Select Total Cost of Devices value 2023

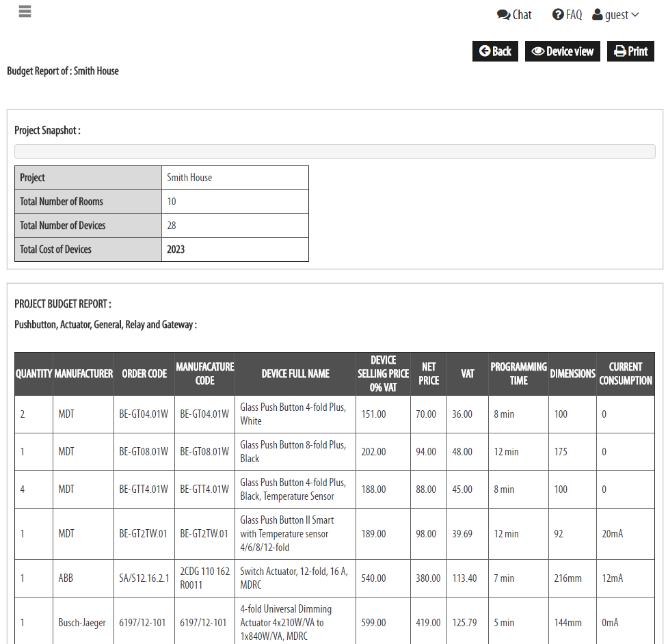(235, 249)
